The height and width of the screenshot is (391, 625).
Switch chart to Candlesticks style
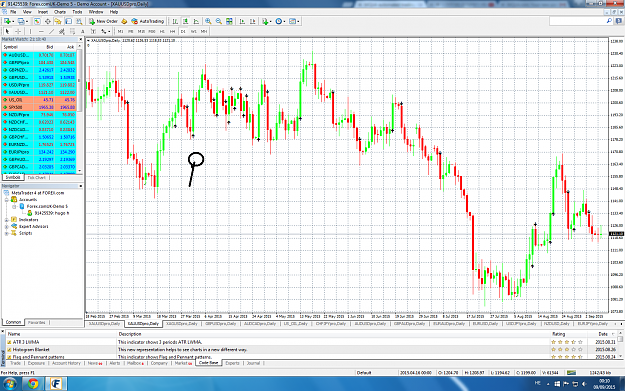(185, 21)
